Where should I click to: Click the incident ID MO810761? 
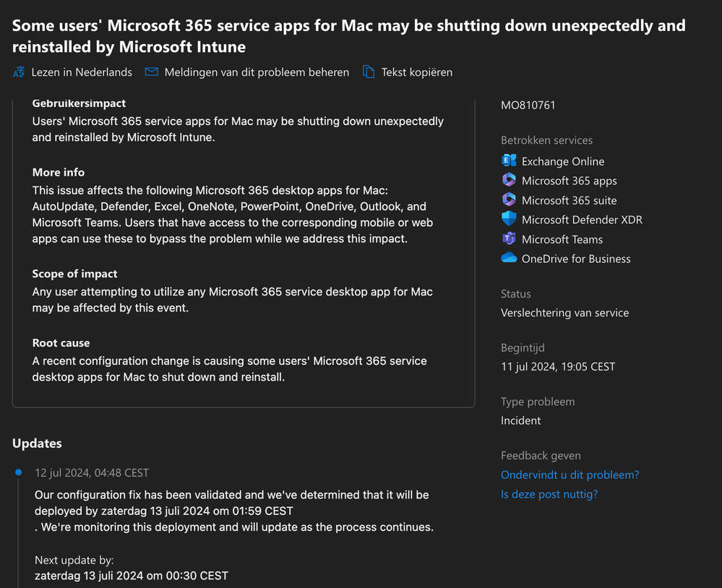click(528, 105)
